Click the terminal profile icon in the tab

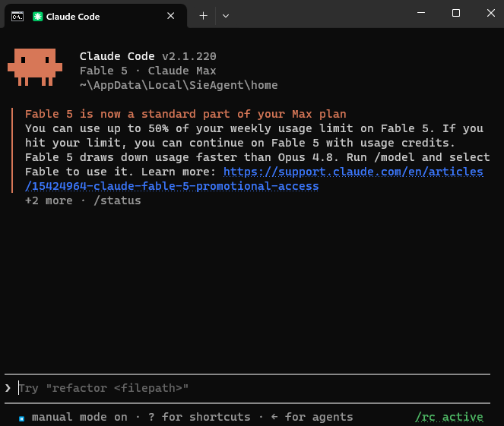click(17, 17)
